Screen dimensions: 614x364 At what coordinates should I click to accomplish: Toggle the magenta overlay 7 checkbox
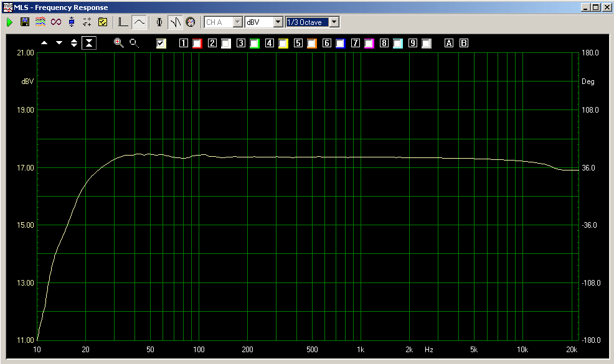pyautogui.click(x=369, y=44)
